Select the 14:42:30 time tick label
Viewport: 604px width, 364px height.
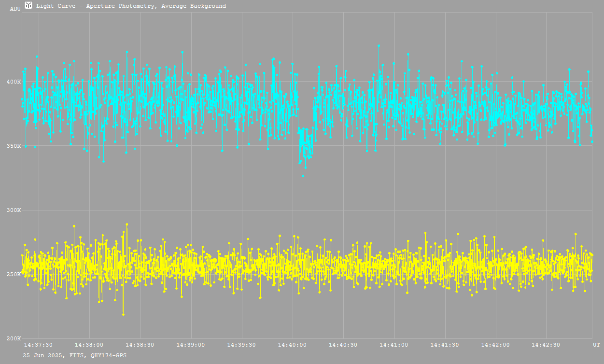pyautogui.click(x=546, y=345)
